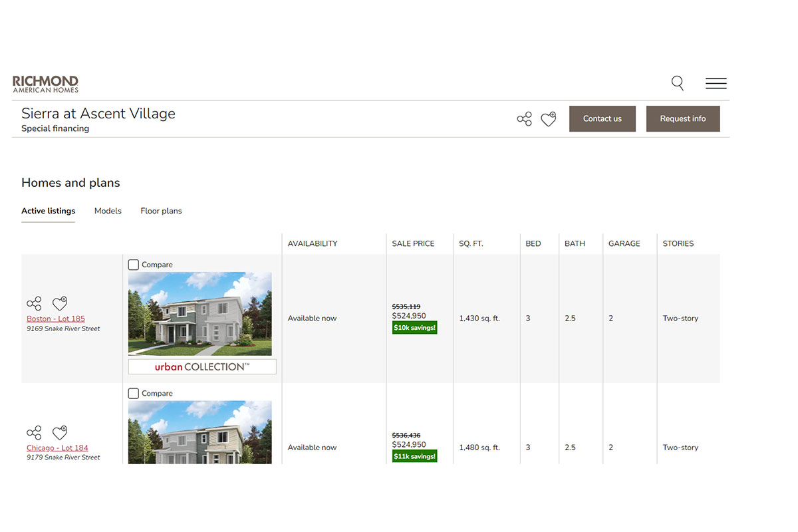Switch to the Floor plans tab
The height and width of the screenshot is (532, 798).
coord(161,211)
